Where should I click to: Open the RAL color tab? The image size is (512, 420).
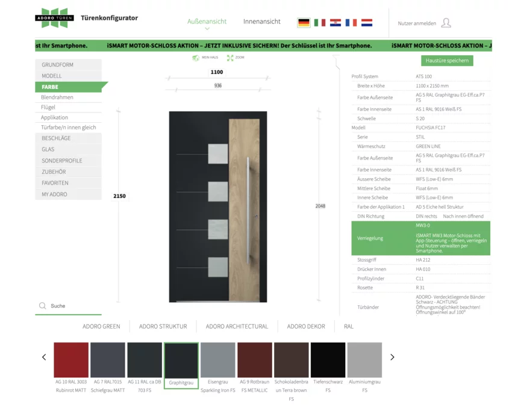click(x=348, y=326)
